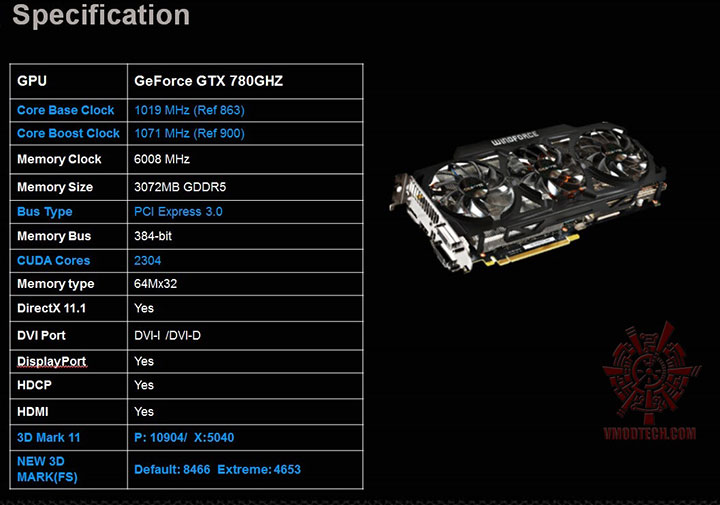Click the 1071 MHz (Ref 900) value

pyautogui.click(x=189, y=133)
